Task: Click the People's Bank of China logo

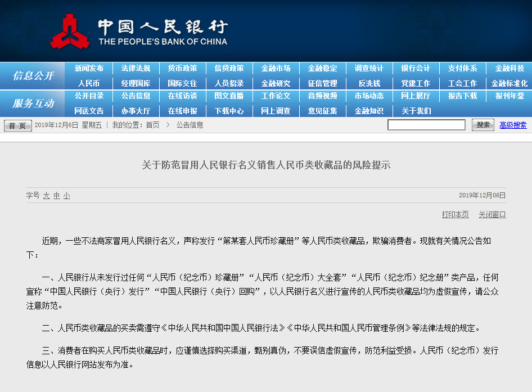Action: [70, 31]
